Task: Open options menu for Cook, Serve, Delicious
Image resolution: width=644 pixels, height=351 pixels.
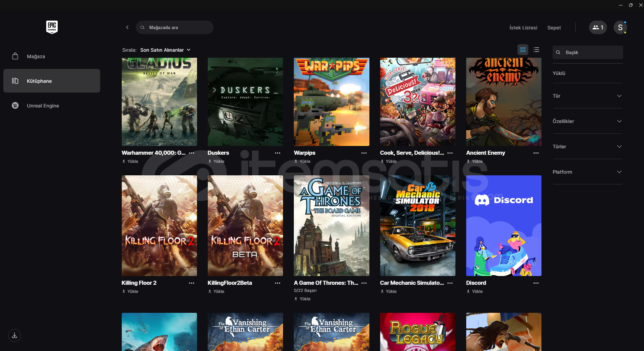Action: tap(450, 153)
